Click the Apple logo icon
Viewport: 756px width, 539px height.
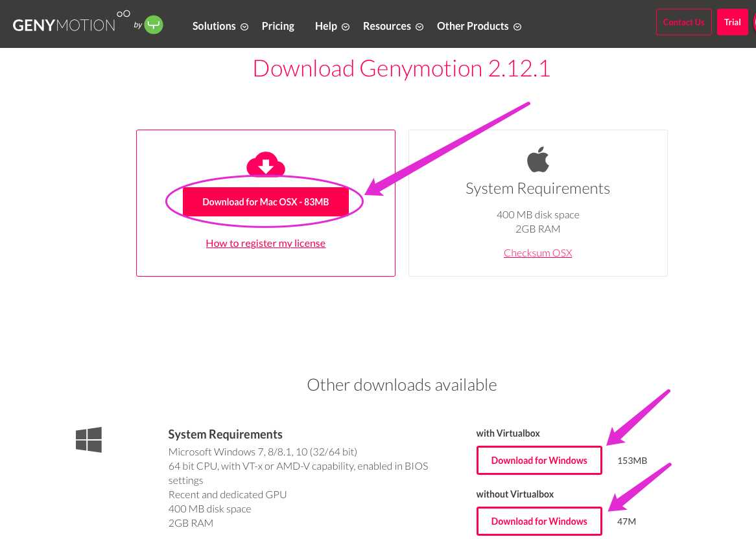pos(537,159)
